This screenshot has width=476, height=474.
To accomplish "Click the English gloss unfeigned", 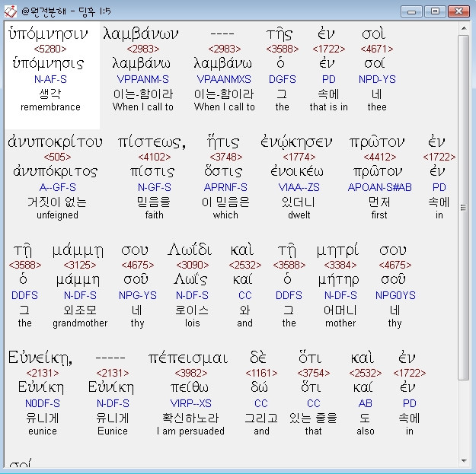I will (57, 215).
